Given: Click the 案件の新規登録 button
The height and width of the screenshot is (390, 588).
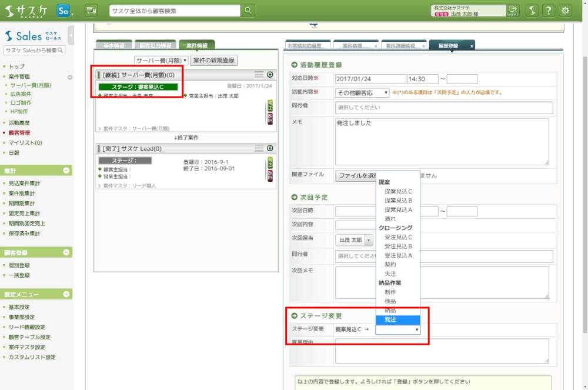Looking at the screenshot, I should point(214,61).
